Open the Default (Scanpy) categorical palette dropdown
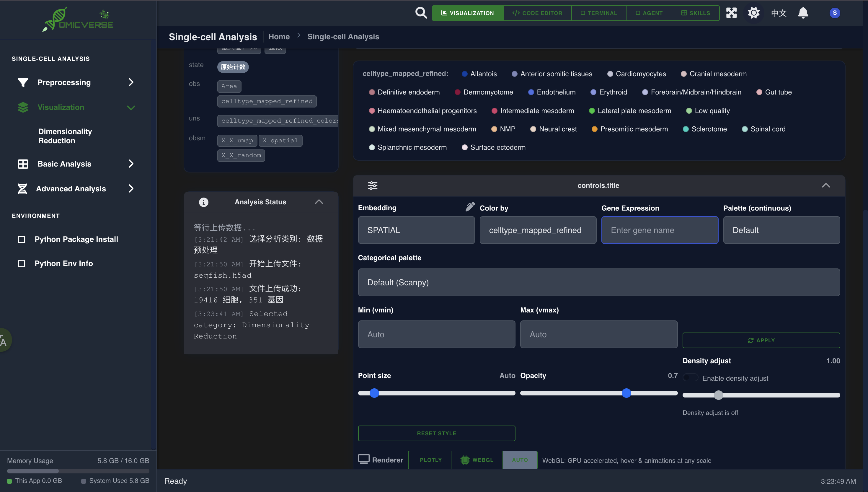 point(598,282)
